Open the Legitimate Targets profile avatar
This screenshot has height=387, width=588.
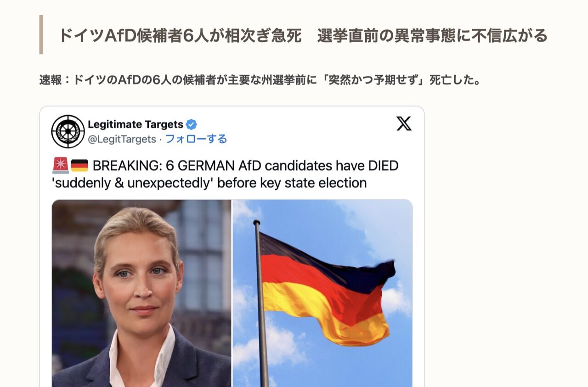(x=68, y=131)
